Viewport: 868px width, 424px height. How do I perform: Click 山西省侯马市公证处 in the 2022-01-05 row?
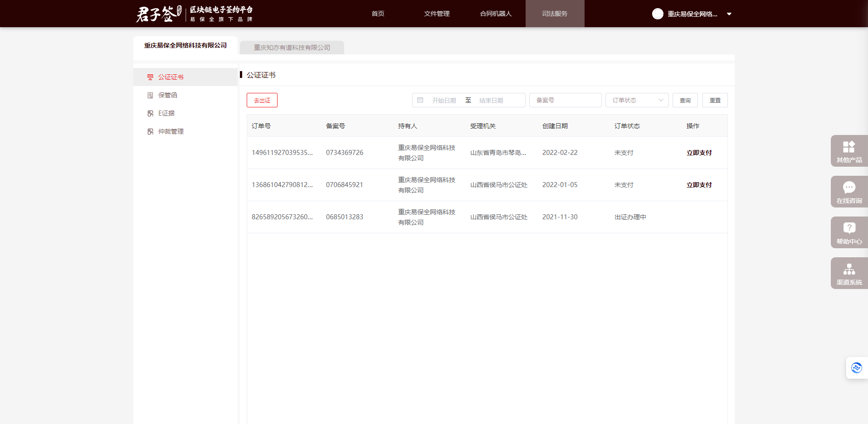point(499,185)
